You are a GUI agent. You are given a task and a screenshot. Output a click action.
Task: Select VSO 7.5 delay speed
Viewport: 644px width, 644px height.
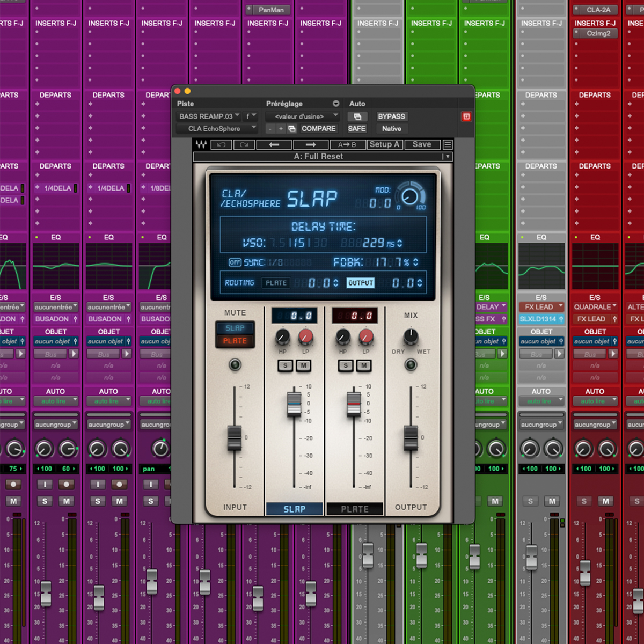pyautogui.click(x=278, y=243)
